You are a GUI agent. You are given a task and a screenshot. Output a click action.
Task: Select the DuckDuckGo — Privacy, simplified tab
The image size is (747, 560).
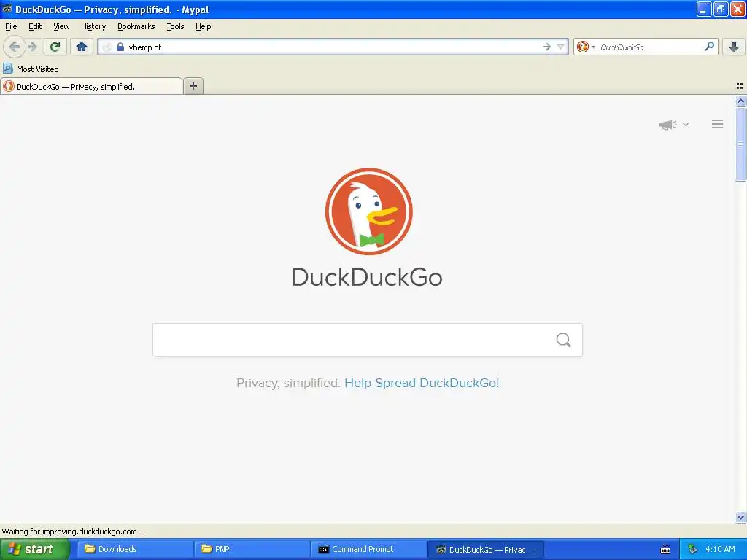tap(91, 86)
